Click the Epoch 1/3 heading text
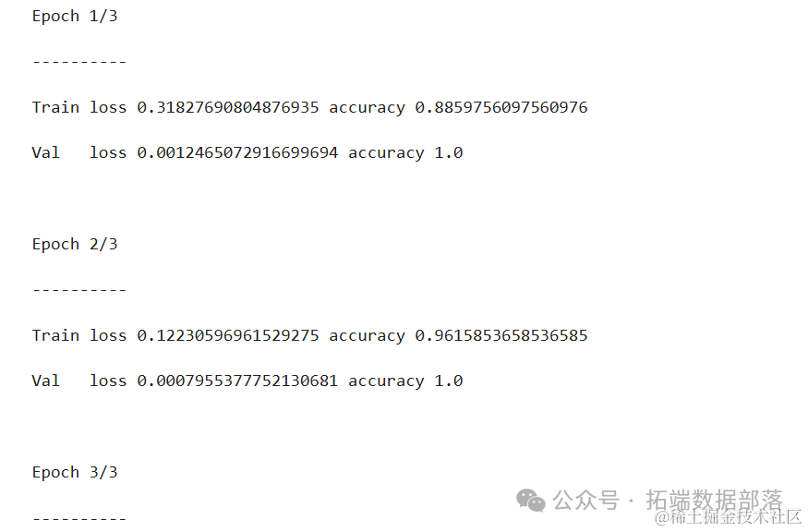 (x=75, y=16)
